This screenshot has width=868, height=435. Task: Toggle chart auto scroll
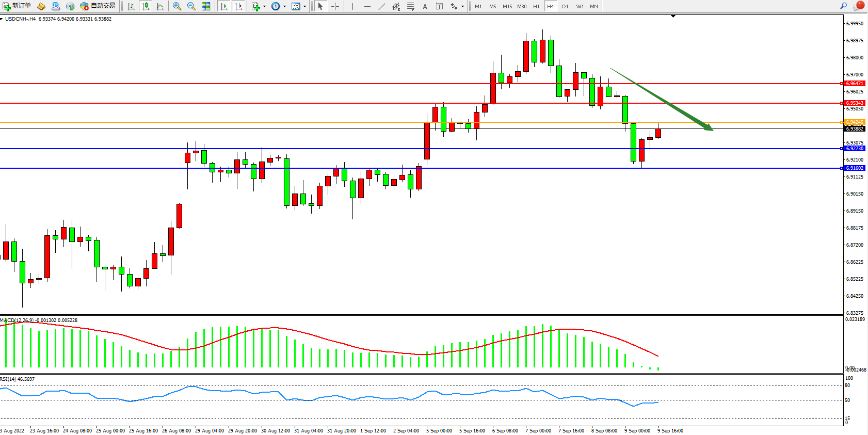pos(224,6)
